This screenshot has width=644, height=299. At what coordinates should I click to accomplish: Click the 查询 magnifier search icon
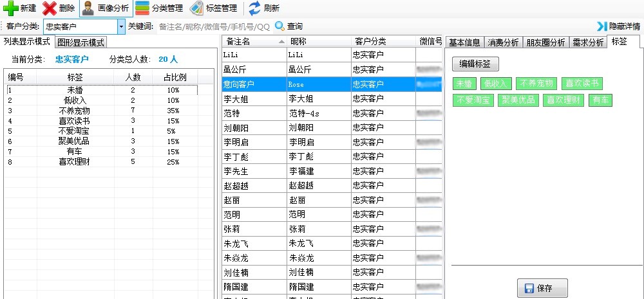(x=279, y=26)
